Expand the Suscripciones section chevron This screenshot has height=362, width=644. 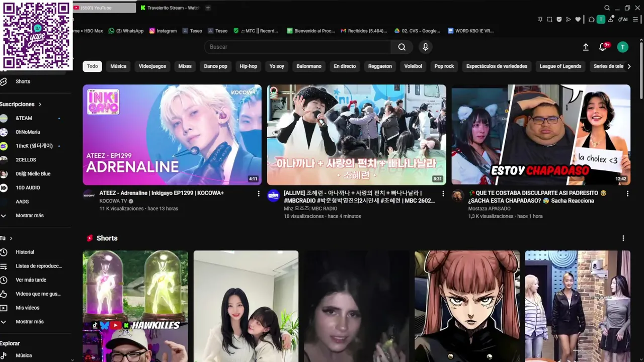point(40,104)
